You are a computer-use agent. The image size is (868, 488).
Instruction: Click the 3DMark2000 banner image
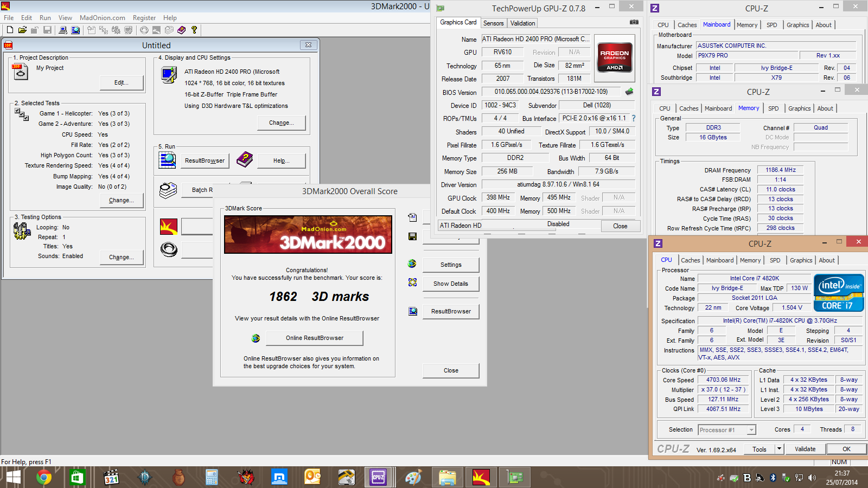pos(308,235)
